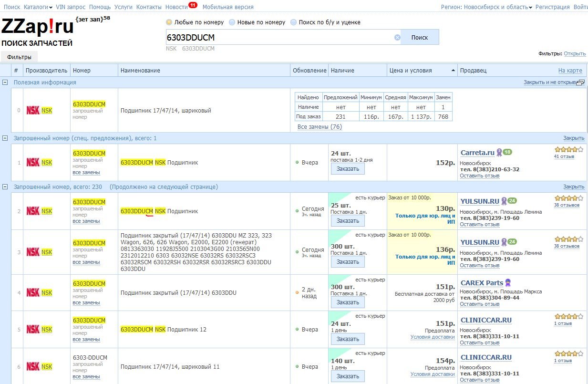
Task: Click Заказать for CAREX Parts offer
Action: click(x=348, y=302)
